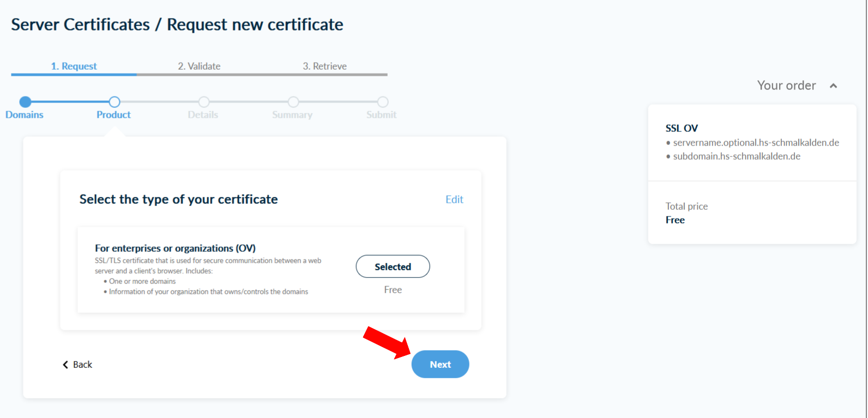Click Server Certificates in the page title
The image size is (868, 418).
[80, 25]
